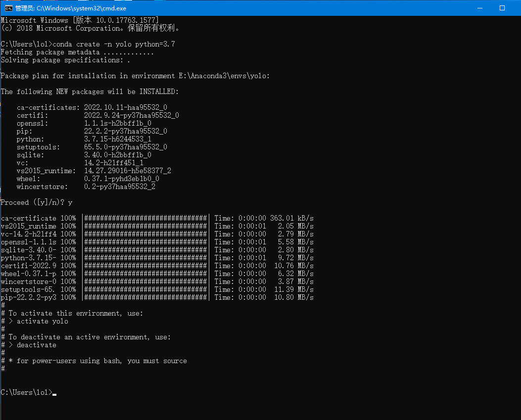
Task: Click the pip-22.2.2 download progress bar
Action: [x=146, y=297]
